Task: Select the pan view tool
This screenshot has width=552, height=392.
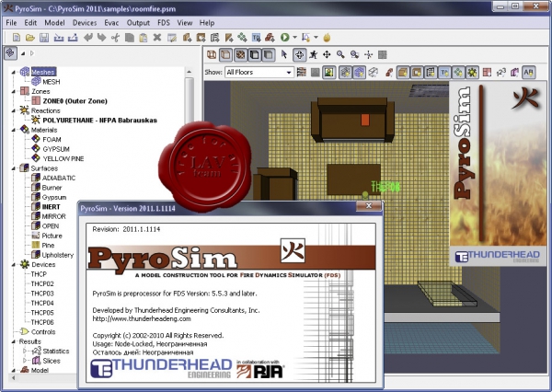Action: pyautogui.click(x=327, y=54)
